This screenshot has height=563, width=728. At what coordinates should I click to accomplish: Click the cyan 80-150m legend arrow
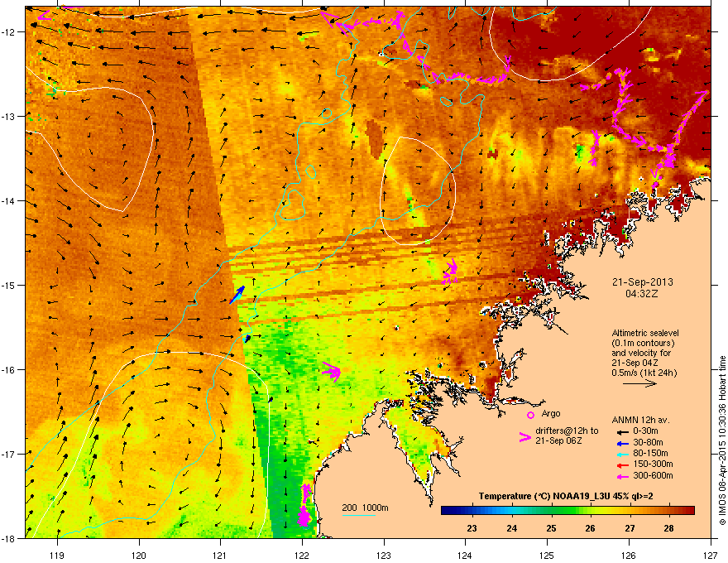tap(622, 454)
